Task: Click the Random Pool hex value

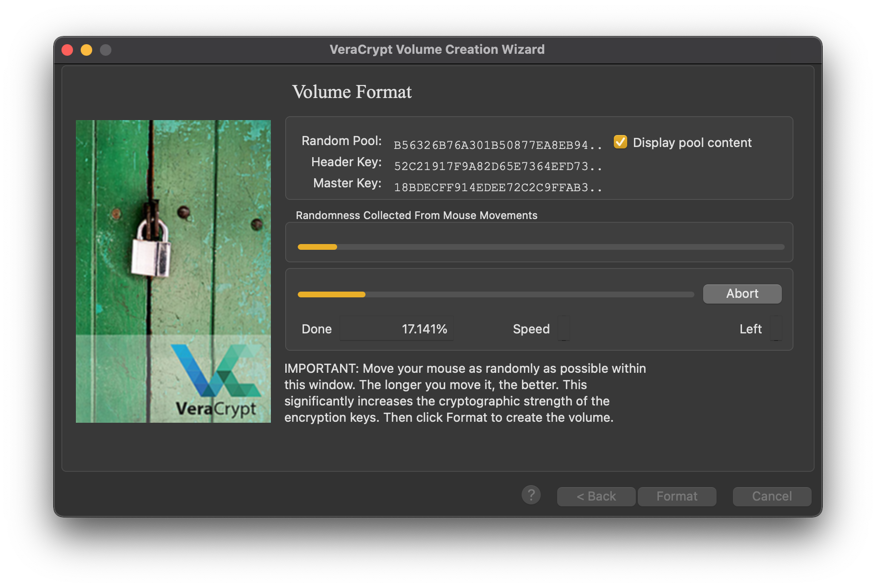Action: [x=498, y=145]
